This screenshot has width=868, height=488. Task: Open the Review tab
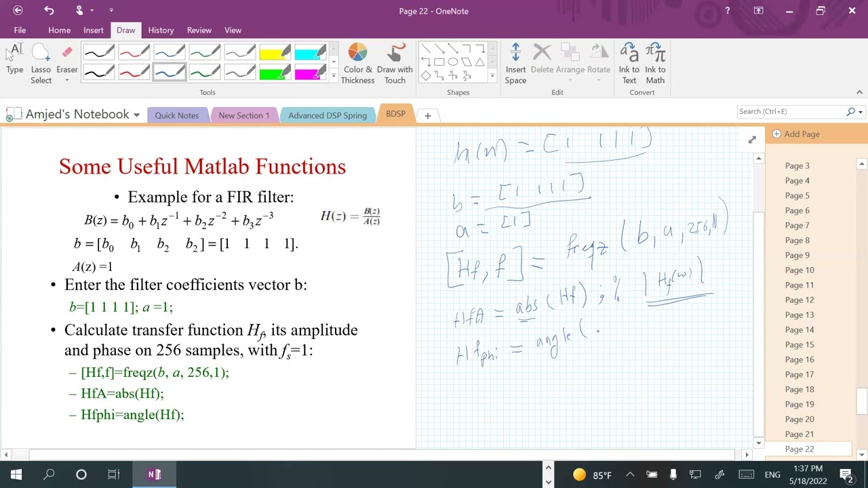click(x=199, y=30)
